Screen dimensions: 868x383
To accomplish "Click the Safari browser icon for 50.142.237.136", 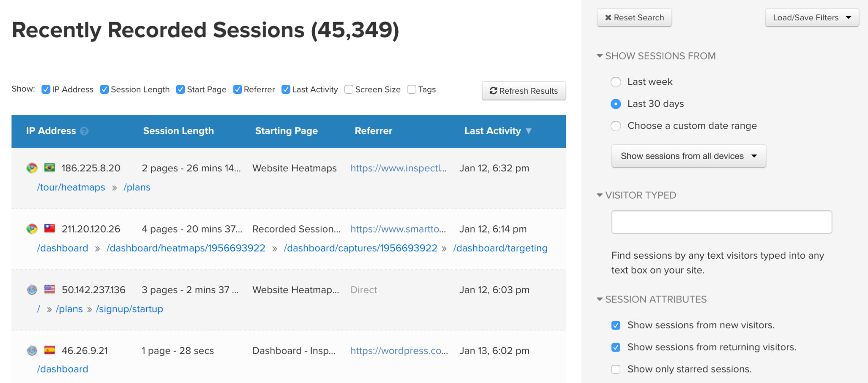I will pyautogui.click(x=32, y=290).
